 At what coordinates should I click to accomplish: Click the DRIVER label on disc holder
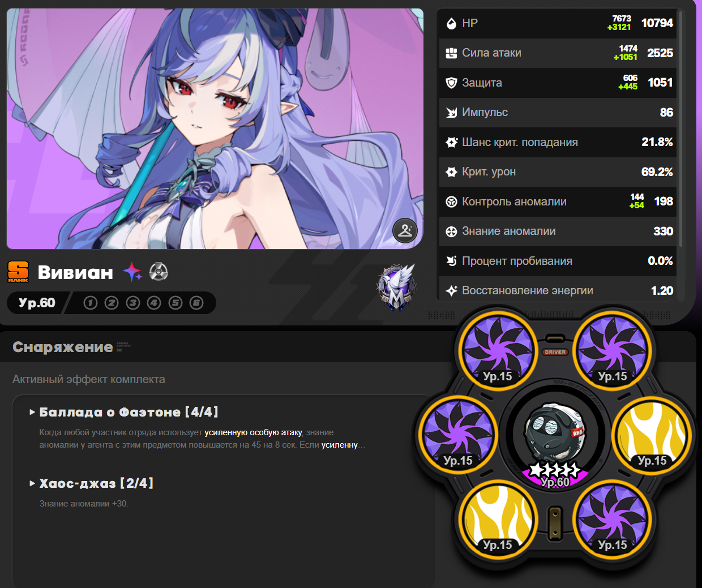(x=555, y=352)
